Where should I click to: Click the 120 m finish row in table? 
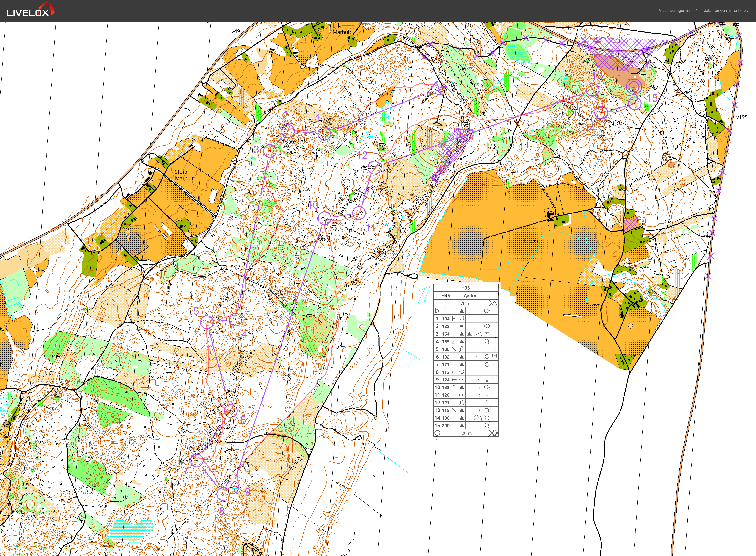[466, 433]
